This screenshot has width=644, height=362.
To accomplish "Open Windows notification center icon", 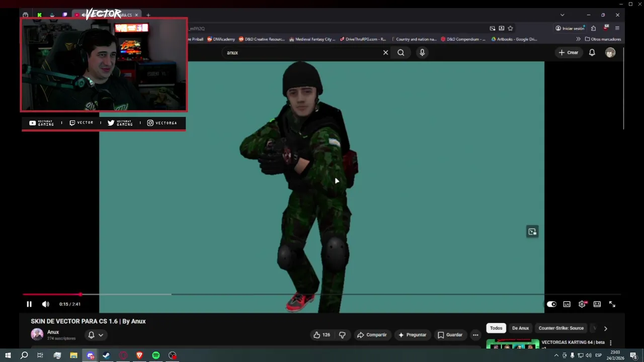I will click(633, 355).
